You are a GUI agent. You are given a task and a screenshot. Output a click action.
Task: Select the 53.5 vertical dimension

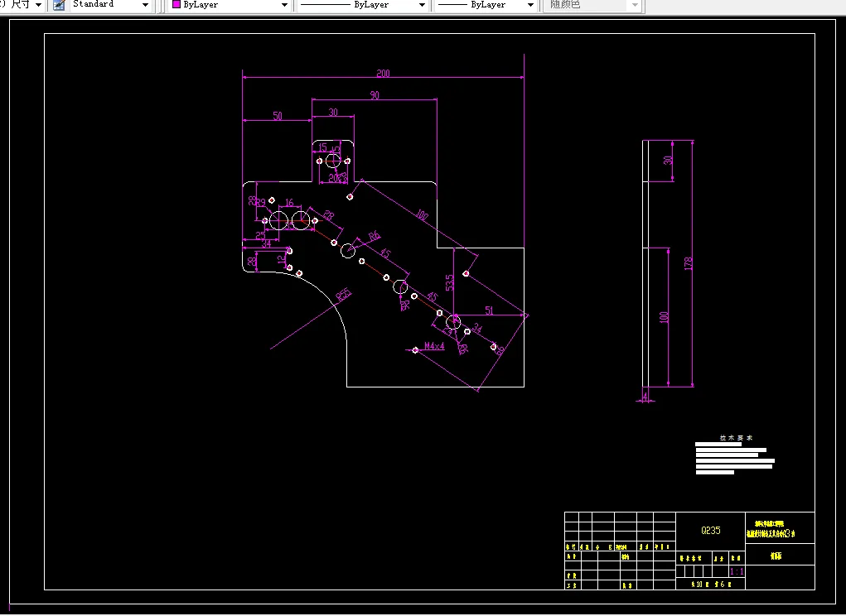449,282
